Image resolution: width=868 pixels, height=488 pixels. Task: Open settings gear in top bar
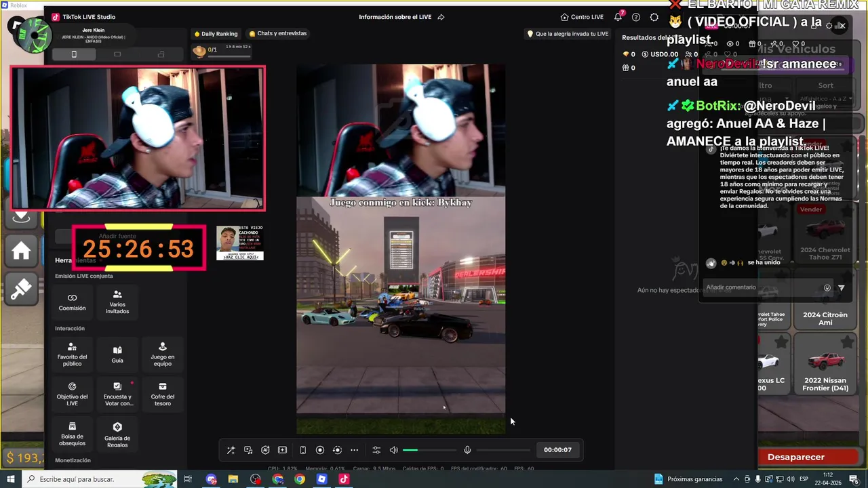click(654, 17)
